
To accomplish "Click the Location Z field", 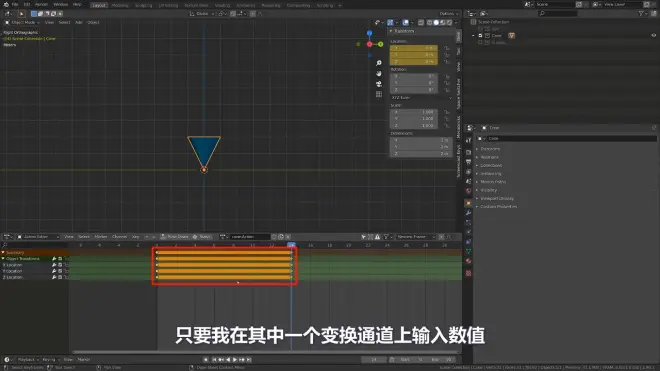I will click(414, 61).
